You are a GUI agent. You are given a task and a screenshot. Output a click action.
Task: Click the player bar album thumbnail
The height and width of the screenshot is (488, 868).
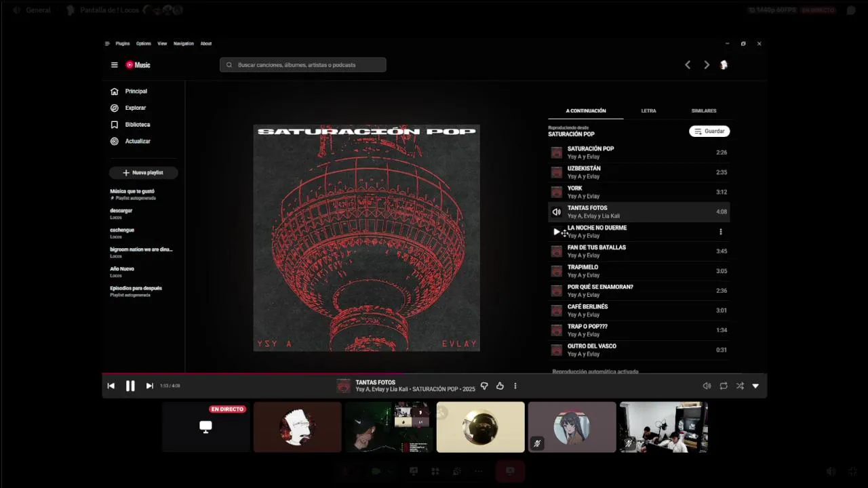344,386
